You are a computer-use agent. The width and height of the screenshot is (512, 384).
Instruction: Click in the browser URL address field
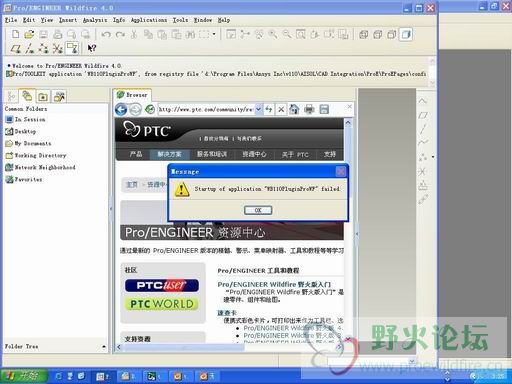pos(206,109)
